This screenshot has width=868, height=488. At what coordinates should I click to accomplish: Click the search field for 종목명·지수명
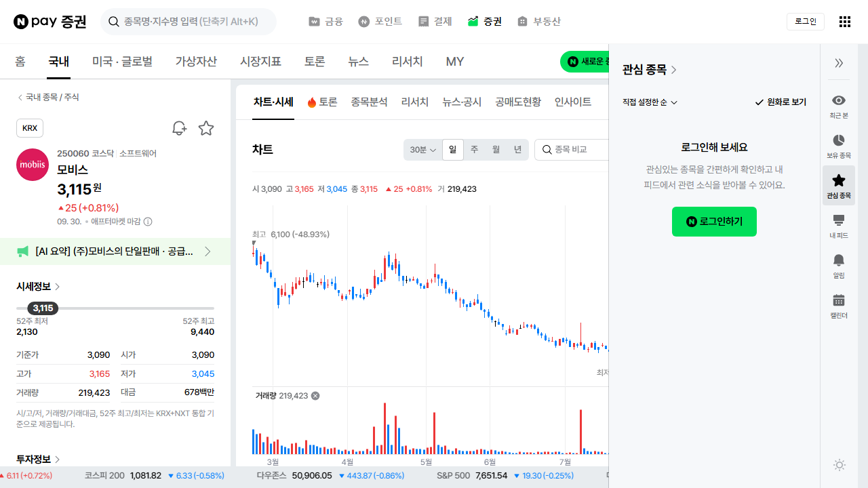[189, 22]
